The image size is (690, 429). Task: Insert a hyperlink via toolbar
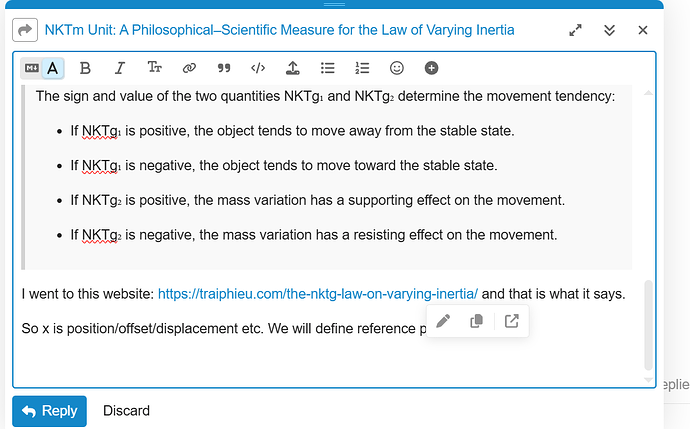coord(189,68)
